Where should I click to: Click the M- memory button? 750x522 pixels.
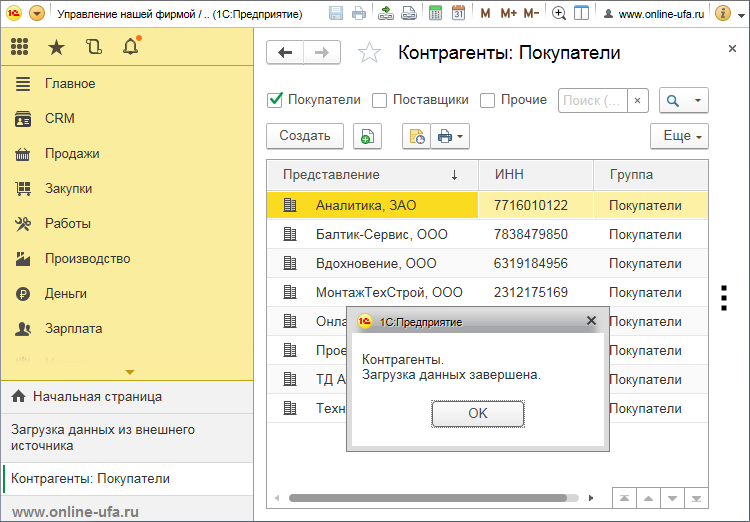pos(531,13)
